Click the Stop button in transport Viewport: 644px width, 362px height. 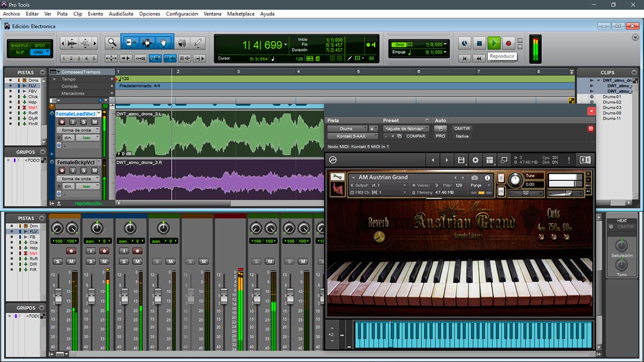480,42
